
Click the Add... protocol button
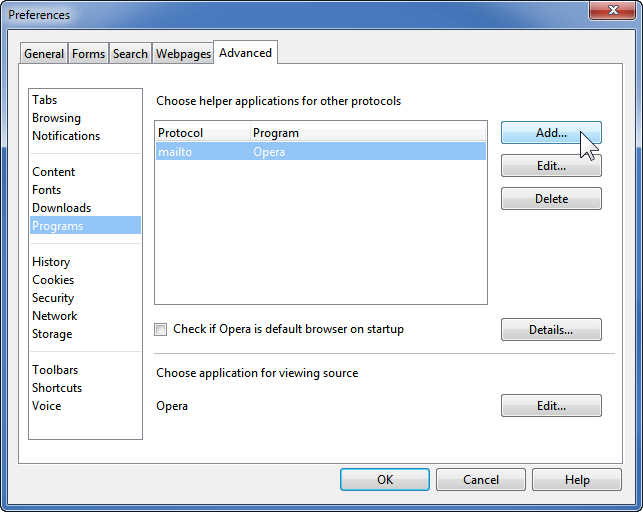point(551,133)
